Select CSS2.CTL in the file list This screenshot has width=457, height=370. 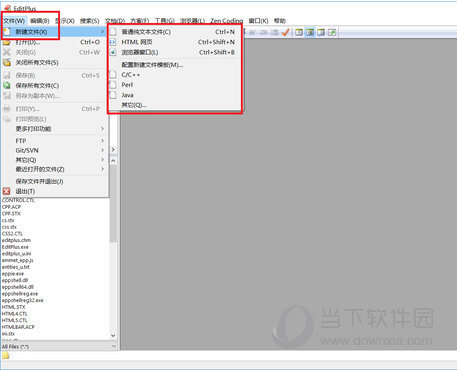click(12, 234)
